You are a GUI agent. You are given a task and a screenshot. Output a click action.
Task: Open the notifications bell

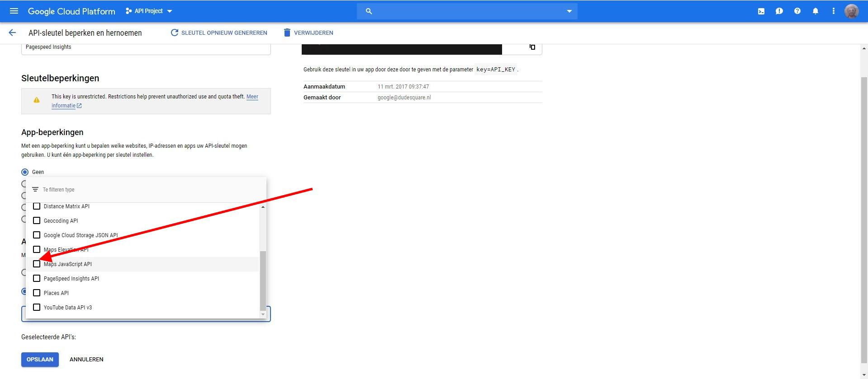(x=815, y=11)
